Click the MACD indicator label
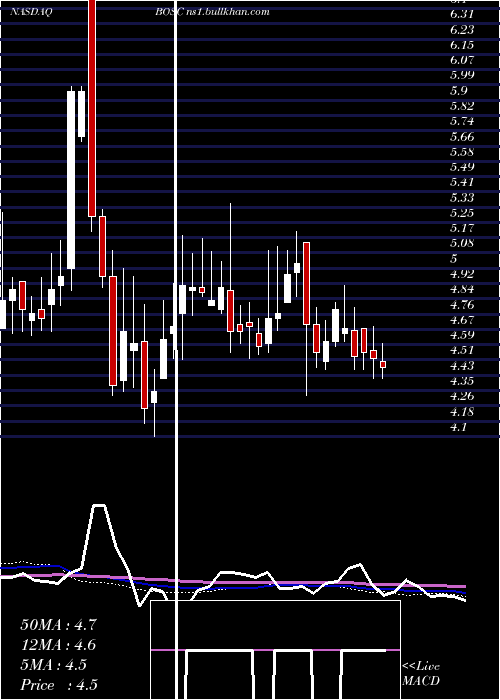 point(421,681)
